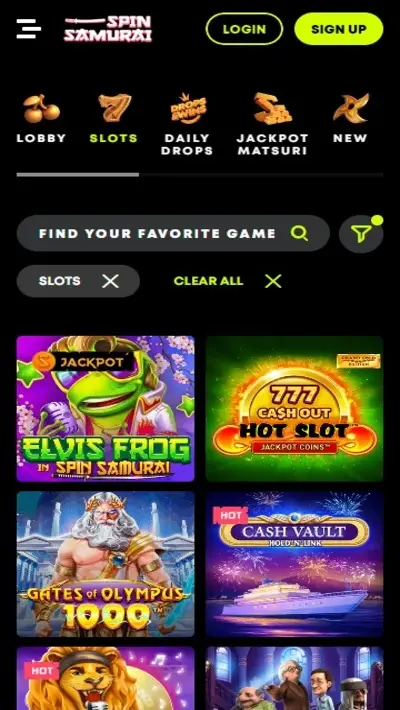400x710 pixels.
Task: Click the Sign Up button
Action: (x=338, y=29)
